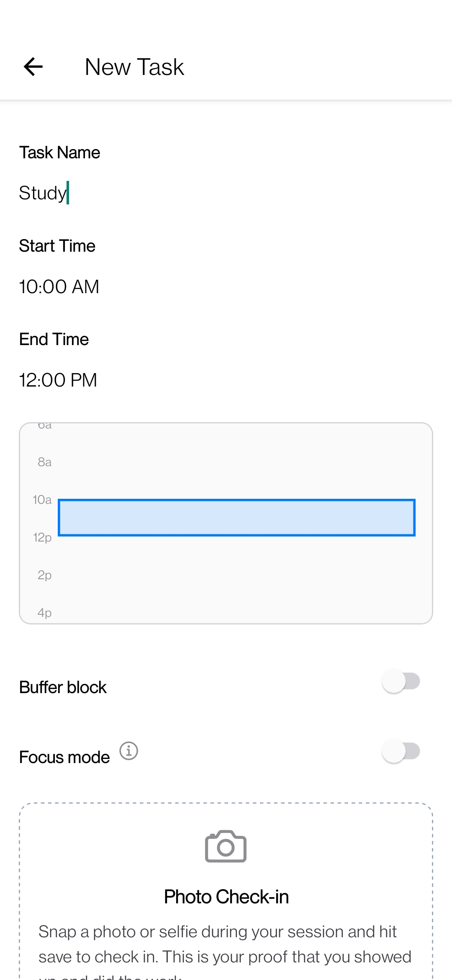Tap the 2p slot on the timeline
The width and height of the screenshot is (452, 980).
click(x=44, y=575)
